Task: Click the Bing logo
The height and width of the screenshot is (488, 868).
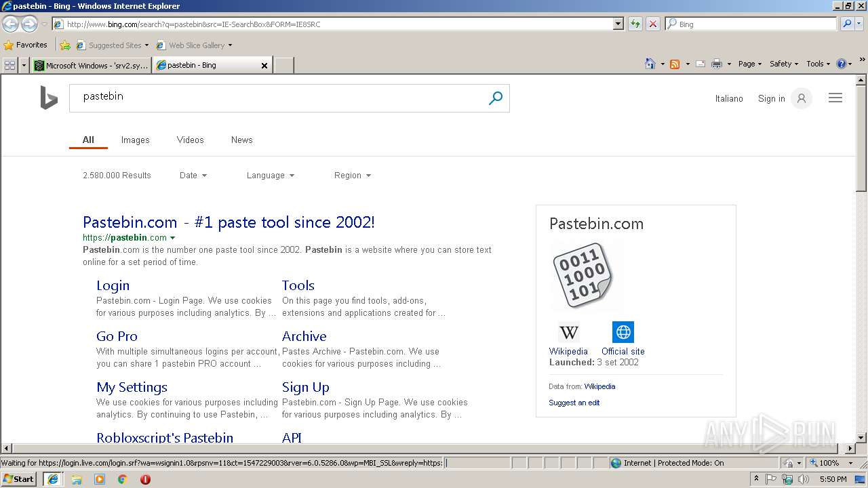Action: tap(48, 98)
